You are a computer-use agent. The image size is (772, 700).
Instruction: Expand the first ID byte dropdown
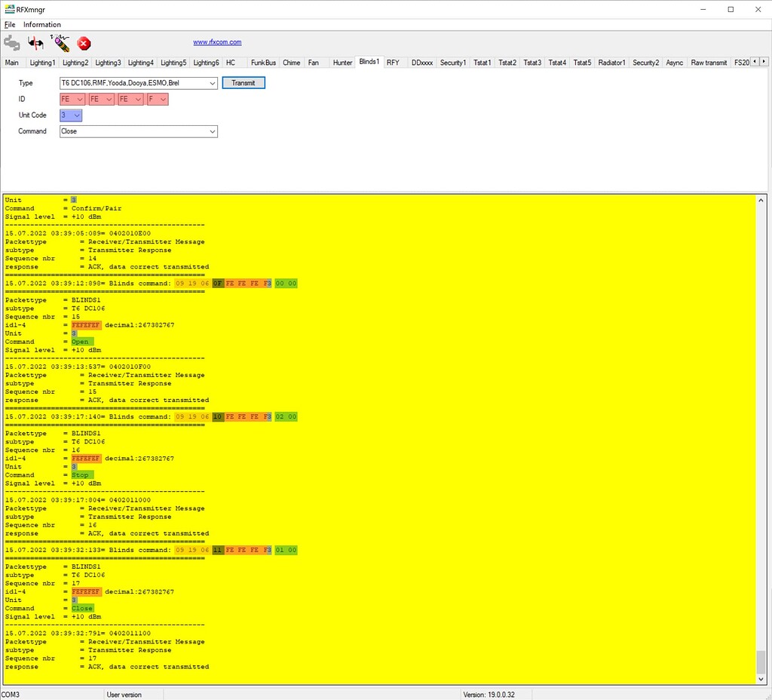point(79,99)
